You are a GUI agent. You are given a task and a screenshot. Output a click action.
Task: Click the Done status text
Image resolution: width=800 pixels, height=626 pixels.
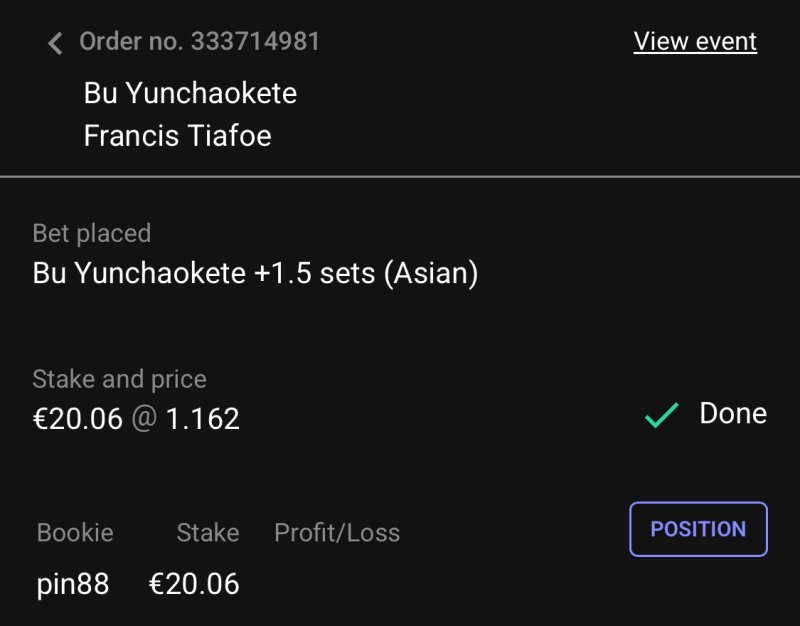733,414
